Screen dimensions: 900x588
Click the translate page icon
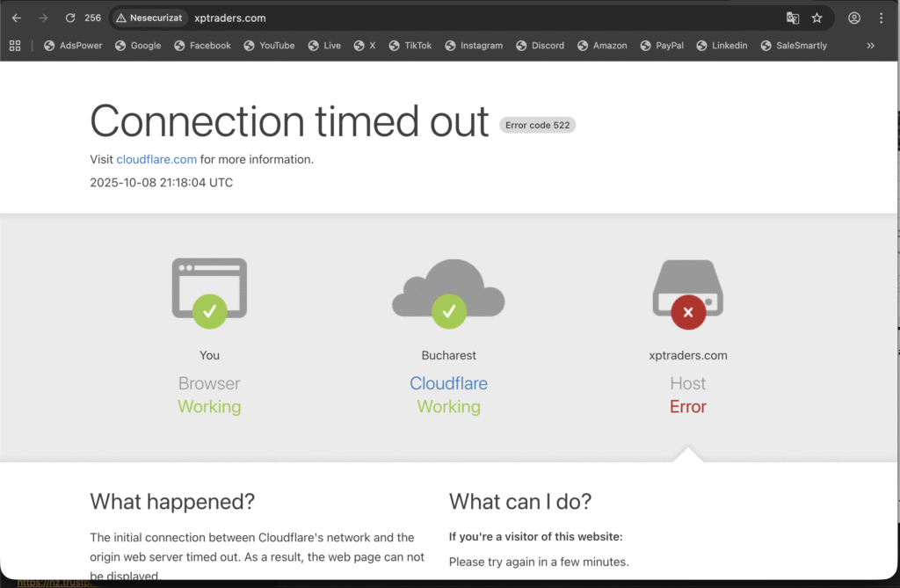click(792, 18)
